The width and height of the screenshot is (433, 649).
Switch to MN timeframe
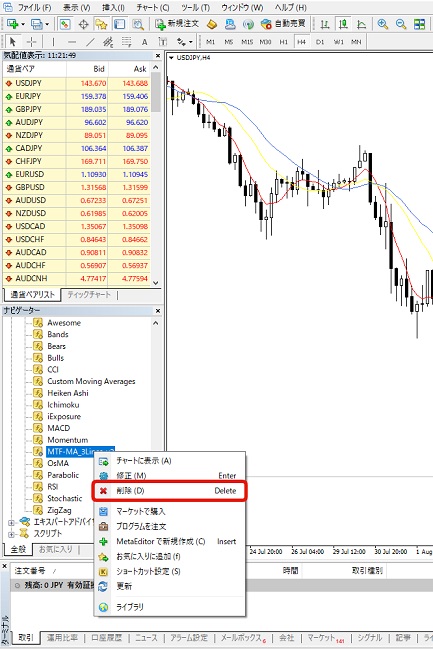point(356,42)
